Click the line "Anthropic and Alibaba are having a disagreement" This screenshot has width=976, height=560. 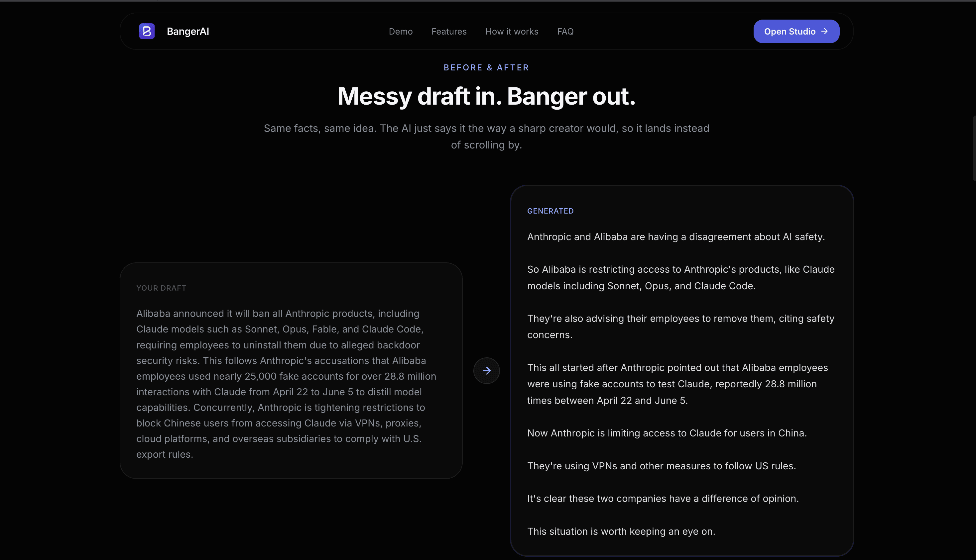pyautogui.click(x=676, y=237)
